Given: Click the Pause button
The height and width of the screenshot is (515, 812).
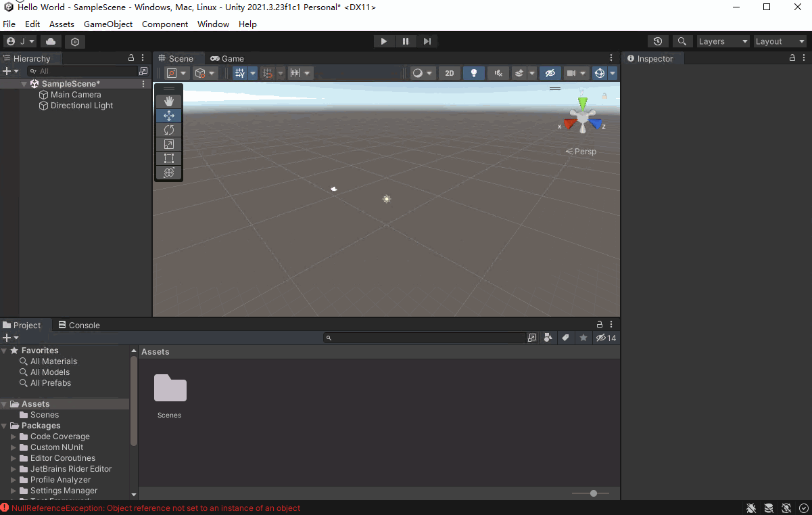Looking at the screenshot, I should coord(406,41).
